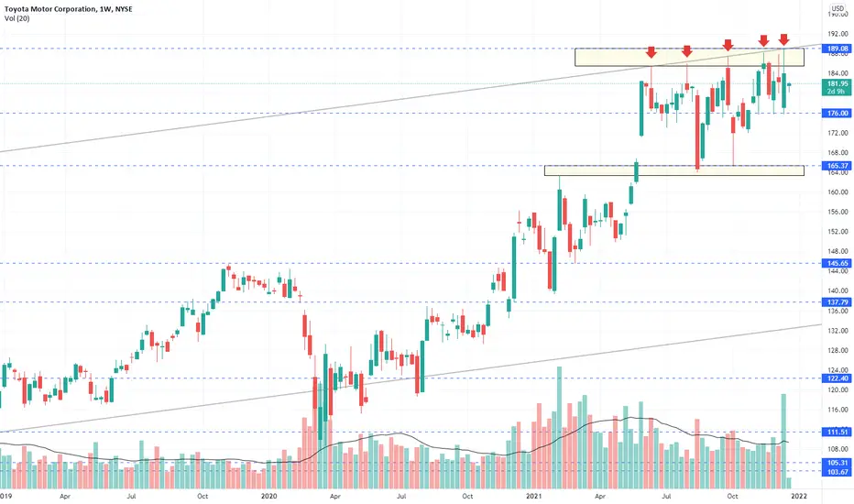Click the first red down arrow marker

pos(651,52)
